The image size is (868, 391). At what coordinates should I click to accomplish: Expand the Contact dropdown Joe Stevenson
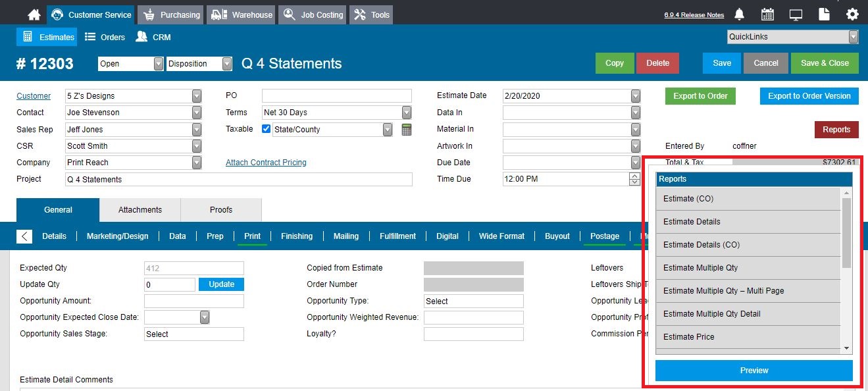(197, 113)
